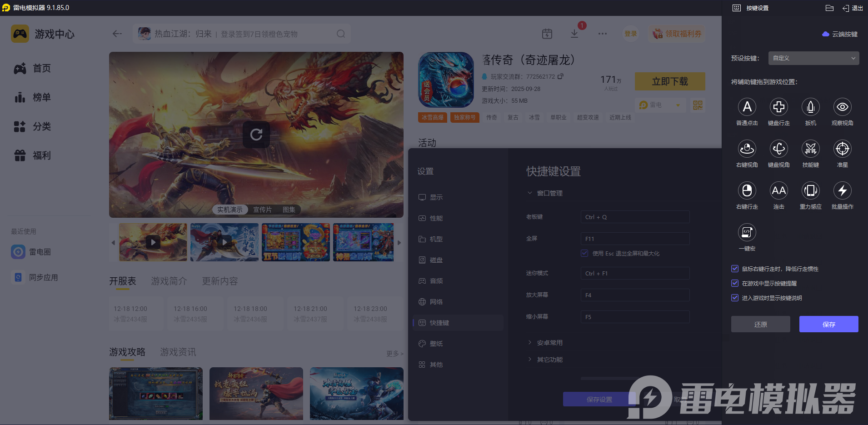This screenshot has height=425, width=868.
Task: Click the magnifier search icon
Action: (341, 34)
